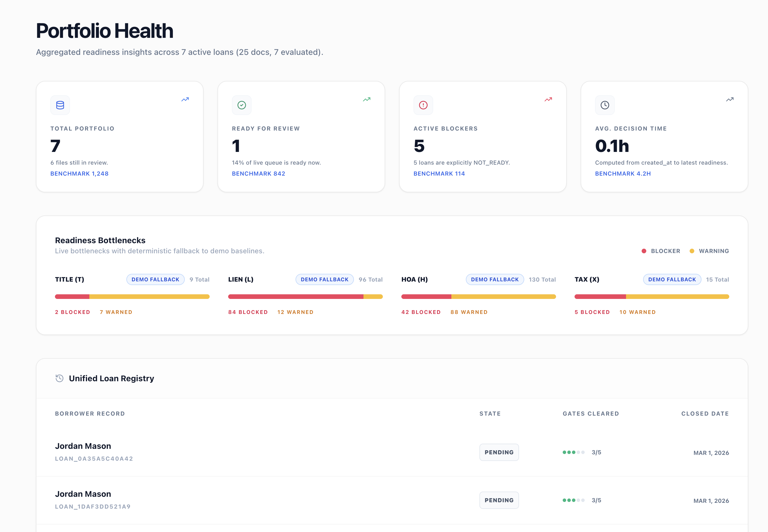
Task: Click DEMO FALLBACK badge next to HOA (H)
Action: (x=495, y=279)
